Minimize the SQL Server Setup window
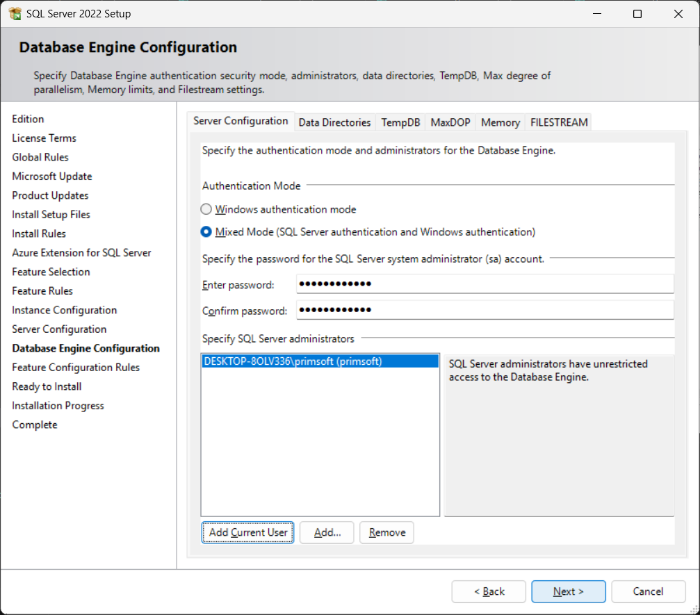The width and height of the screenshot is (700, 615). click(x=597, y=14)
